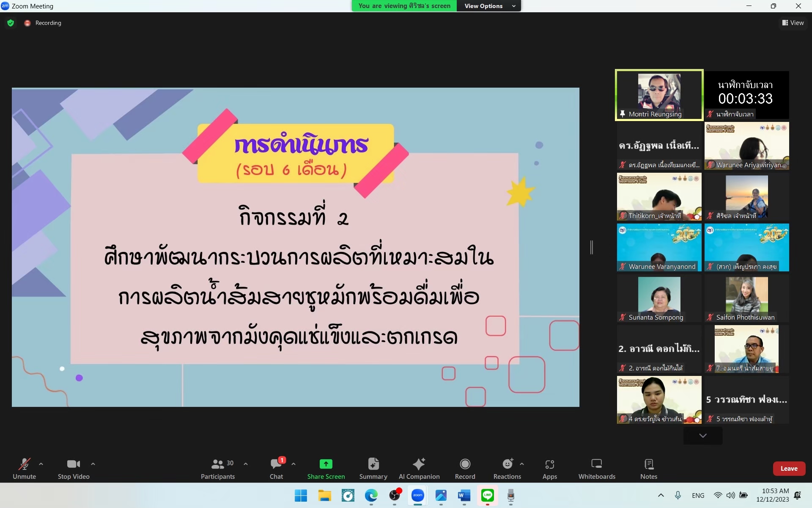Click the green encryption shield icon
The width and height of the screenshot is (812, 508).
coord(11,23)
